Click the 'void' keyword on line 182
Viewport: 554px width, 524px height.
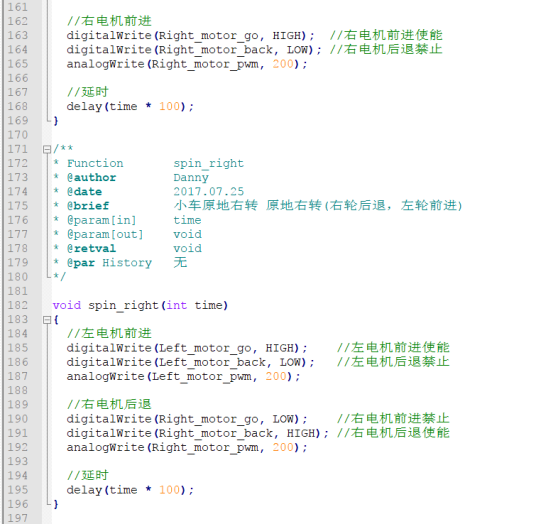click(x=67, y=305)
